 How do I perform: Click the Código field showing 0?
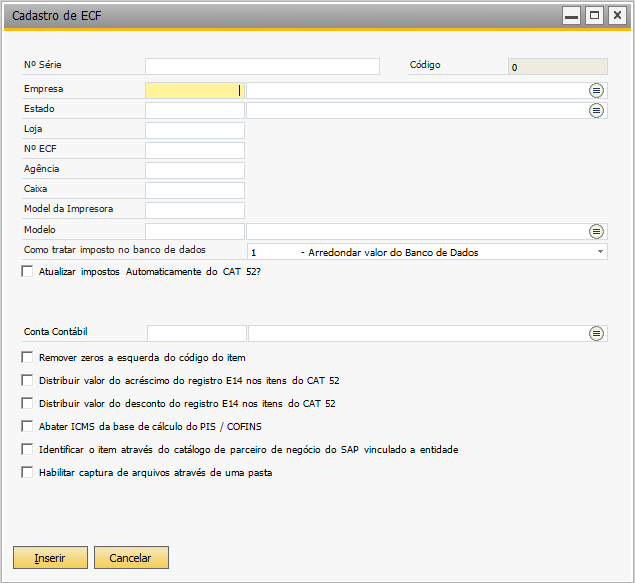click(558, 67)
